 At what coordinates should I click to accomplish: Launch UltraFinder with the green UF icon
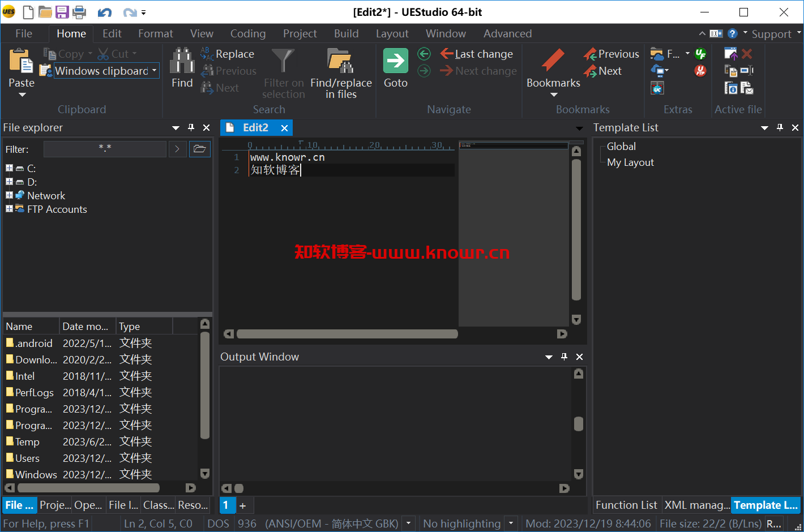pos(700,54)
